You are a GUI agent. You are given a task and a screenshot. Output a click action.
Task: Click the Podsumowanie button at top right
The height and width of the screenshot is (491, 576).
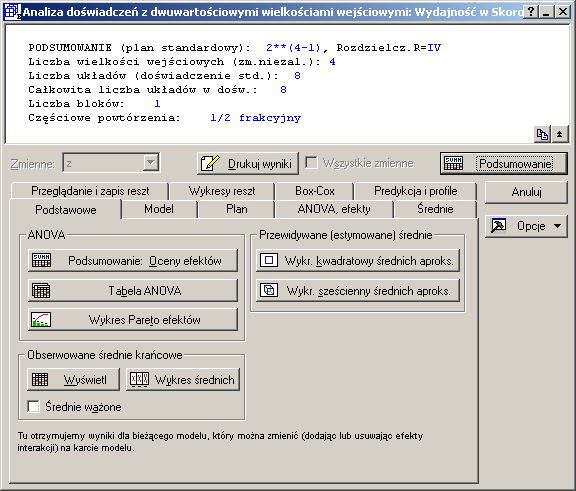click(x=504, y=163)
